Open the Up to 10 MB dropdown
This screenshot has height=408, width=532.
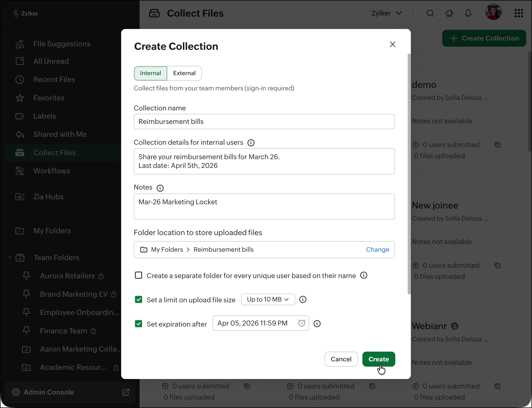point(268,299)
